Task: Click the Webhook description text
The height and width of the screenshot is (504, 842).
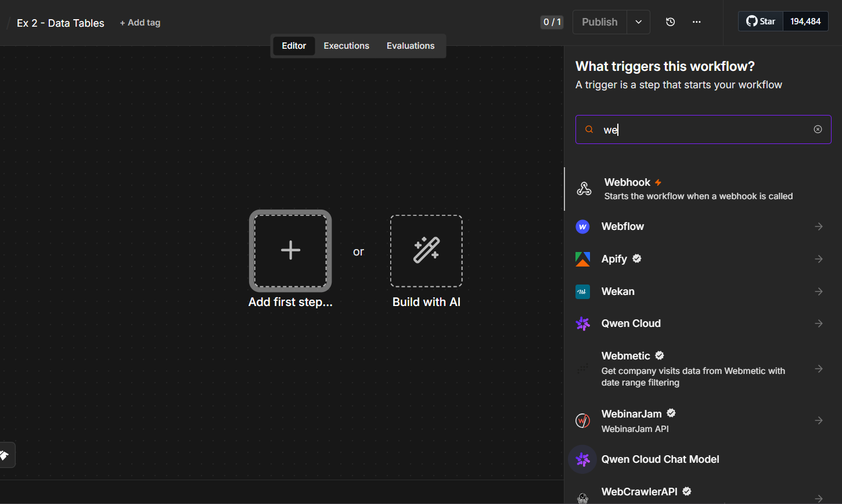Action: (699, 196)
